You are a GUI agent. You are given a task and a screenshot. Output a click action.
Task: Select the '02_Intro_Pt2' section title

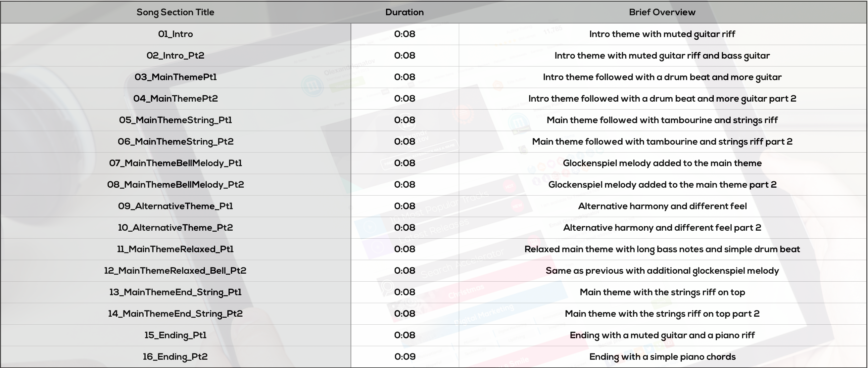(x=175, y=56)
